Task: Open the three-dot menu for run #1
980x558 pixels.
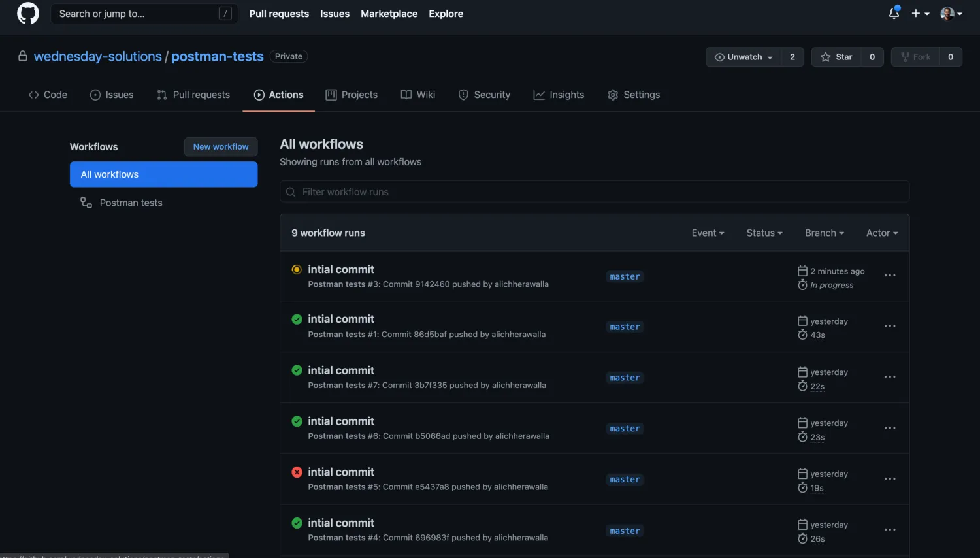Action: [890, 326]
